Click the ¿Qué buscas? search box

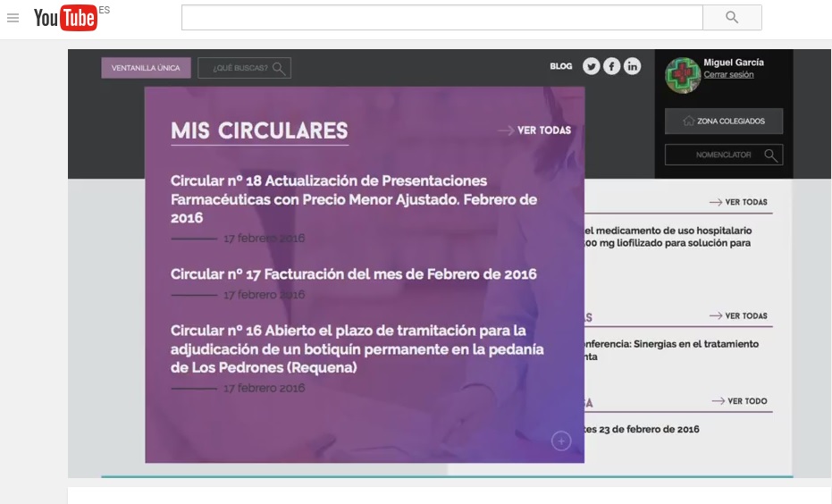click(244, 68)
